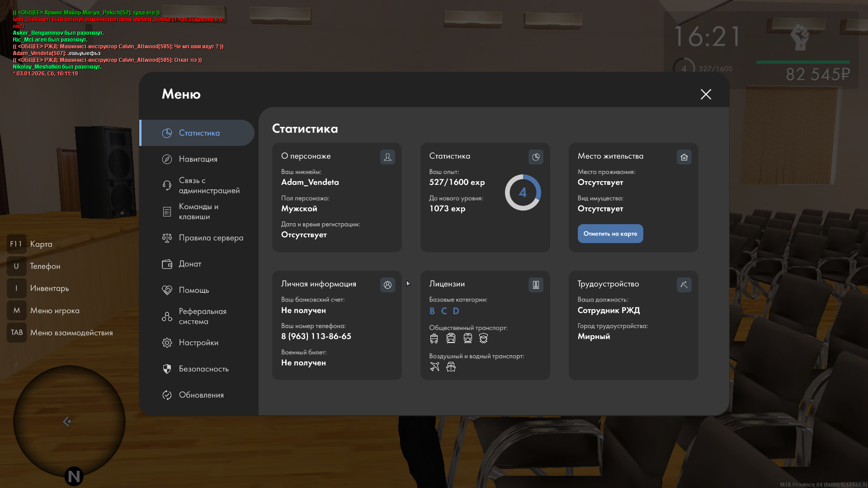Open the Навигация menu section

click(198, 159)
